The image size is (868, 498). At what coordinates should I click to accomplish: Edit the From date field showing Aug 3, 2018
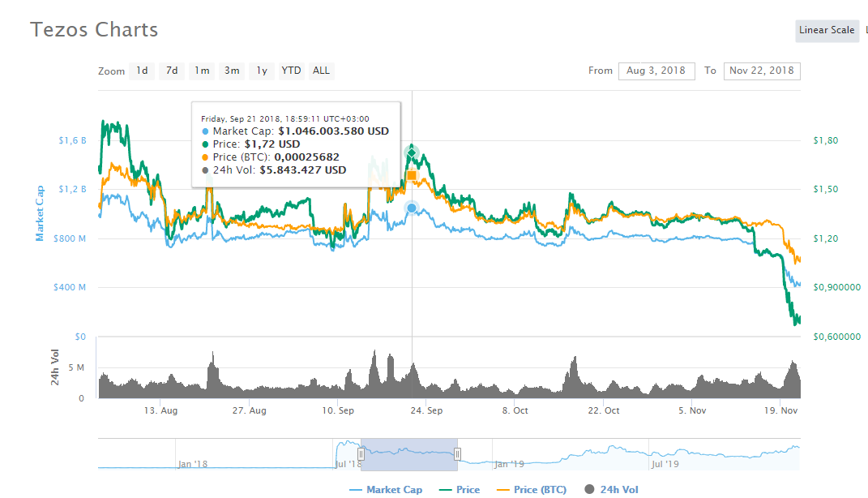click(x=656, y=71)
